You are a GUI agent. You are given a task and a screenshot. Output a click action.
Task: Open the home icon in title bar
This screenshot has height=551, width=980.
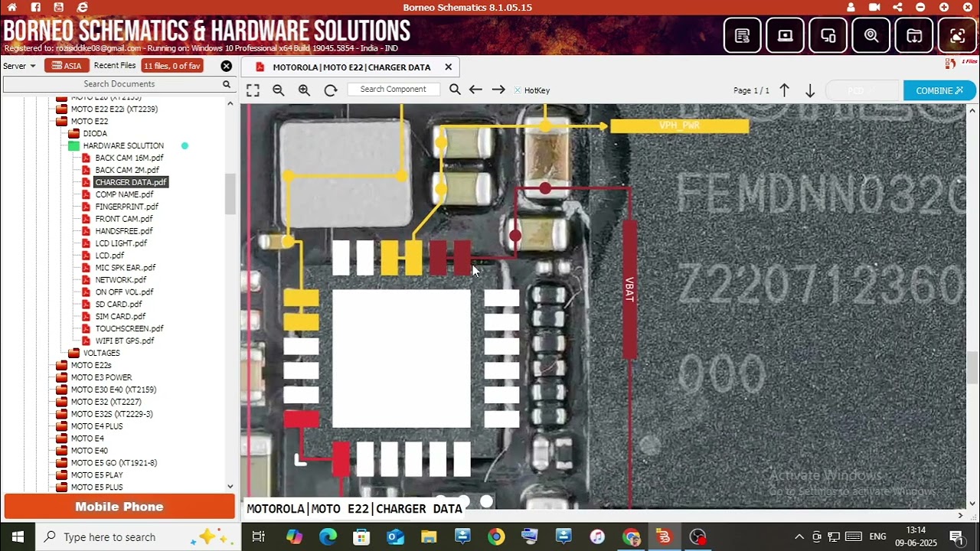click(11, 7)
